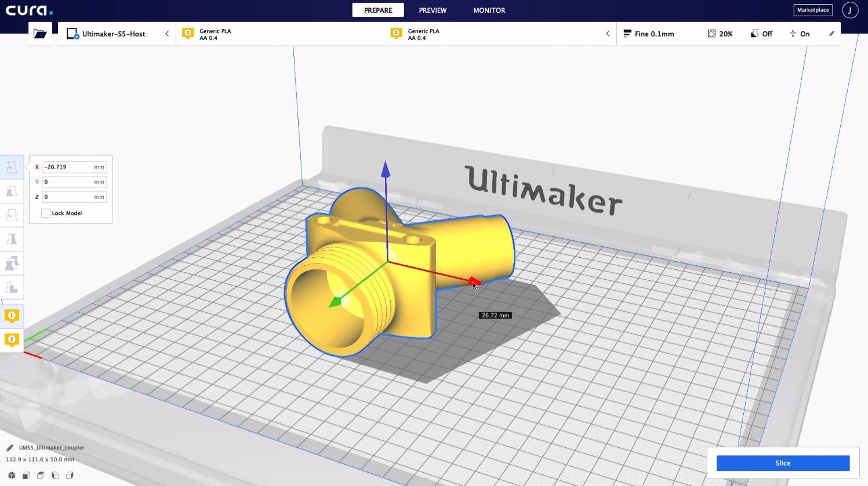Click the blue Slice button
The height and width of the screenshot is (486, 868).
point(783,463)
